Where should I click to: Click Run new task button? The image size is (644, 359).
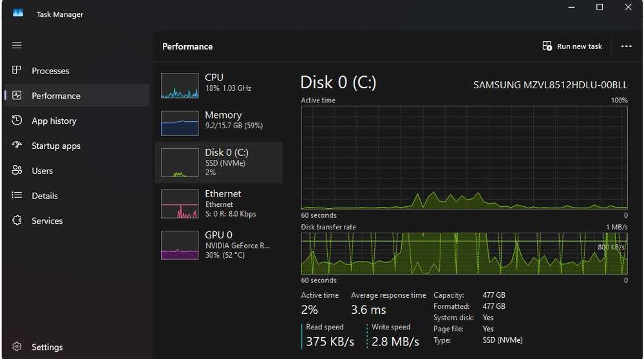[x=573, y=46]
